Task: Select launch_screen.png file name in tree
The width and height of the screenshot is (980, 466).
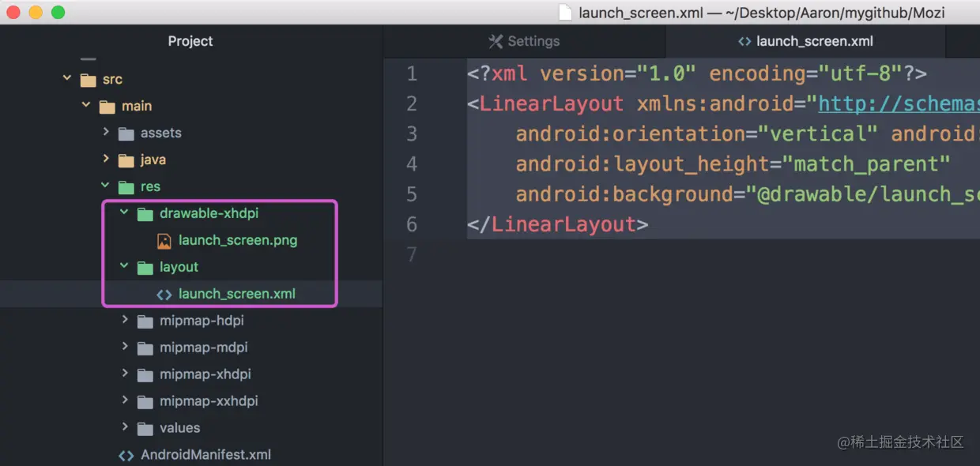Action: (238, 240)
